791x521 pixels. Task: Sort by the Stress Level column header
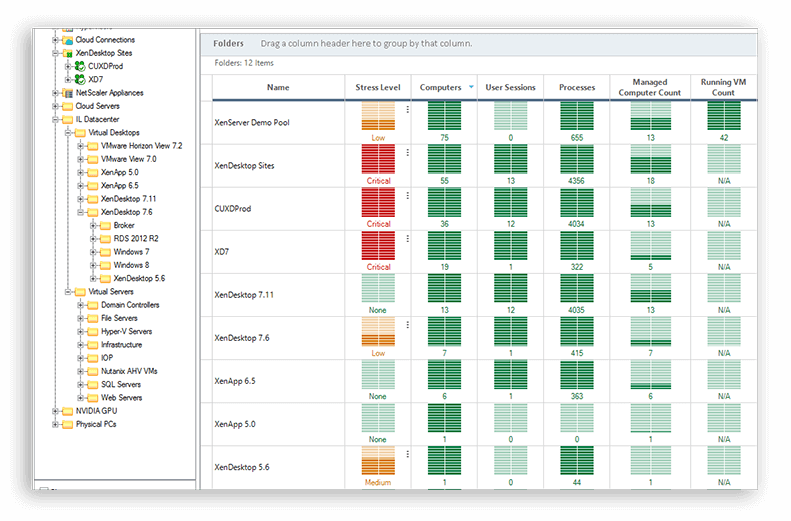pyautogui.click(x=378, y=87)
